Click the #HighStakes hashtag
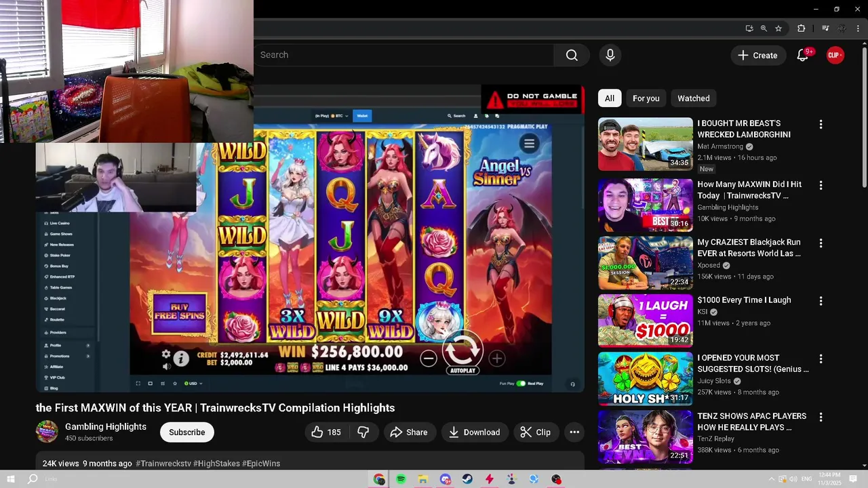Image resolution: width=868 pixels, height=488 pixels. point(216,464)
